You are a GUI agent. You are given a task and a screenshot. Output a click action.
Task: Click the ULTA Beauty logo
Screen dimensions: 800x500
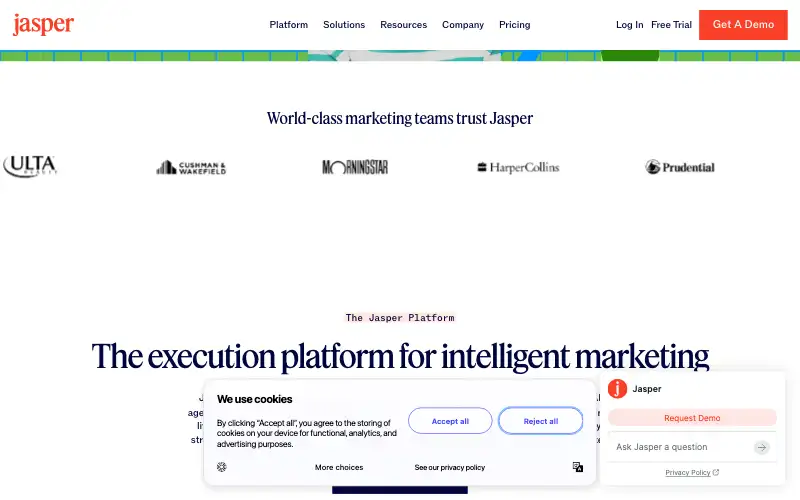(x=30, y=166)
